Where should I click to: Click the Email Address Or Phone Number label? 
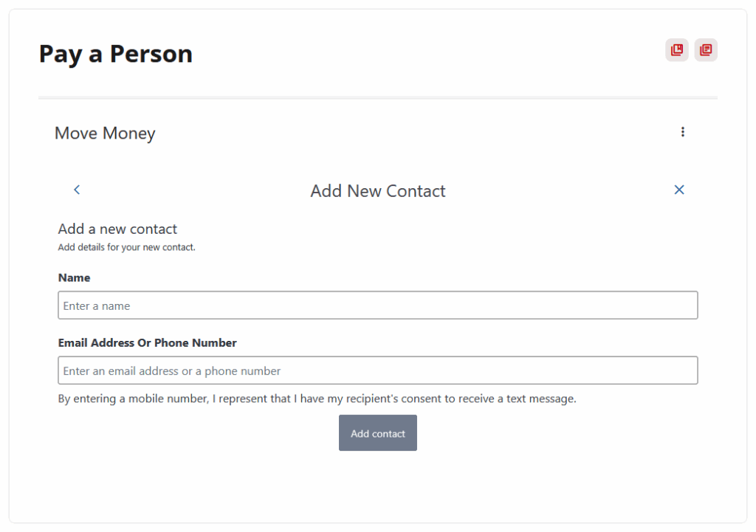(x=147, y=343)
